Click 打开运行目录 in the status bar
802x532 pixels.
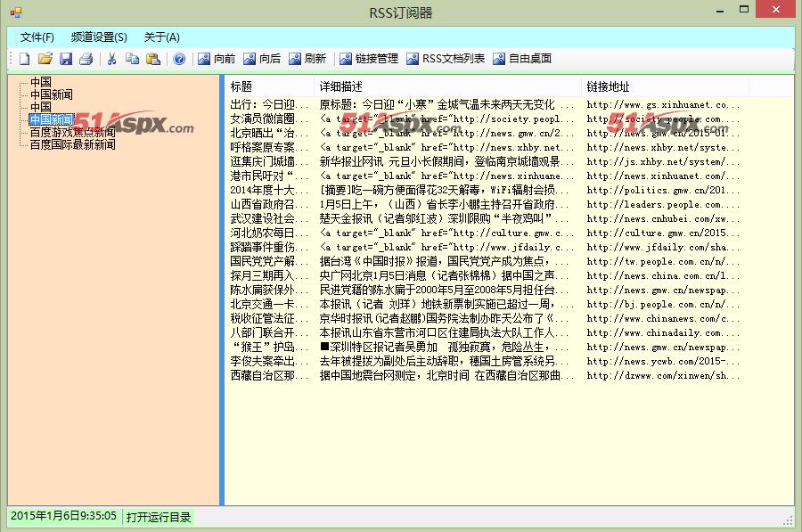pos(159,517)
